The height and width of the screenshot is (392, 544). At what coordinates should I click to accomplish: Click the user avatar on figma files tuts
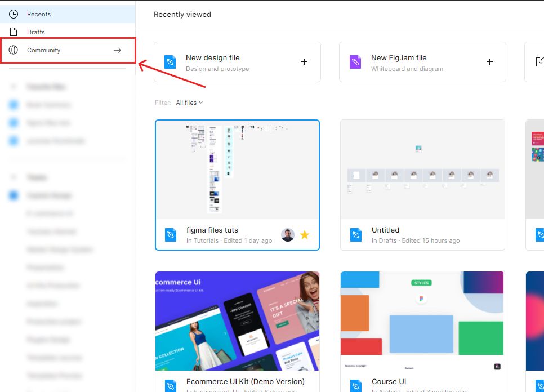click(288, 235)
